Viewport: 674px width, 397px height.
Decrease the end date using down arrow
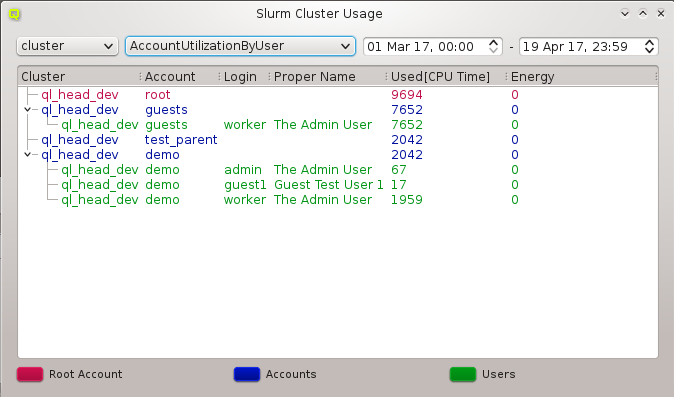tap(649, 51)
